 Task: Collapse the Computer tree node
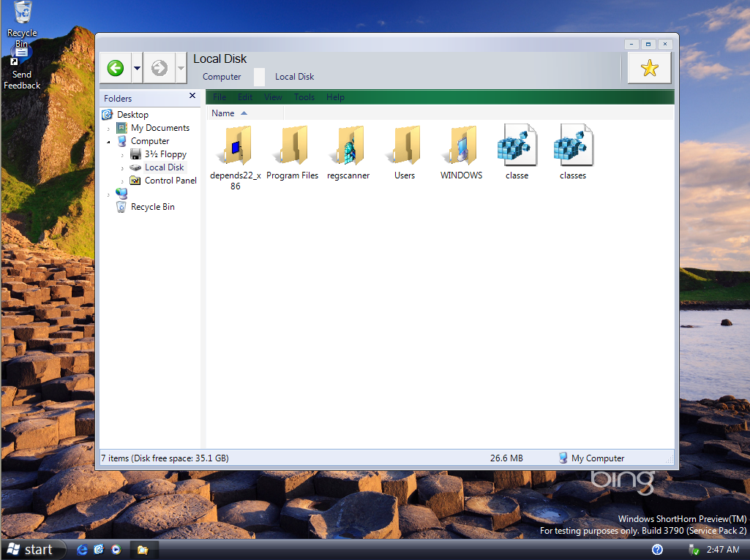click(108, 141)
